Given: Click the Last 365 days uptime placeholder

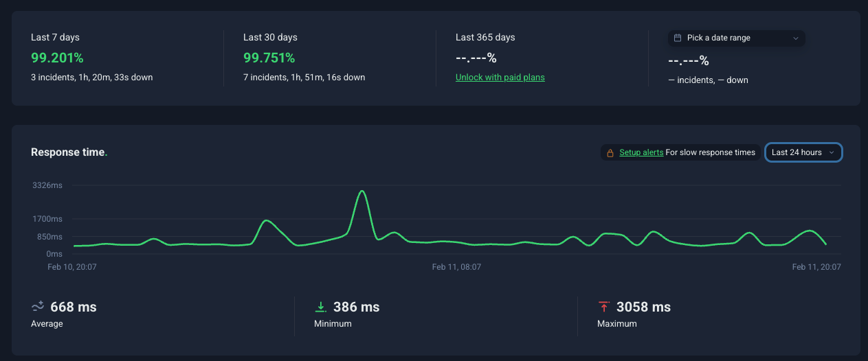Looking at the screenshot, I should (x=476, y=58).
